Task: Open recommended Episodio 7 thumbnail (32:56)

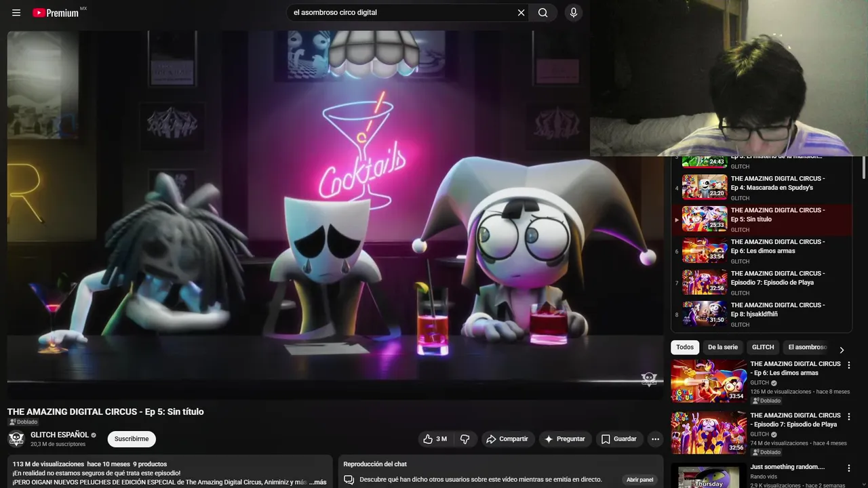Action: tap(709, 432)
